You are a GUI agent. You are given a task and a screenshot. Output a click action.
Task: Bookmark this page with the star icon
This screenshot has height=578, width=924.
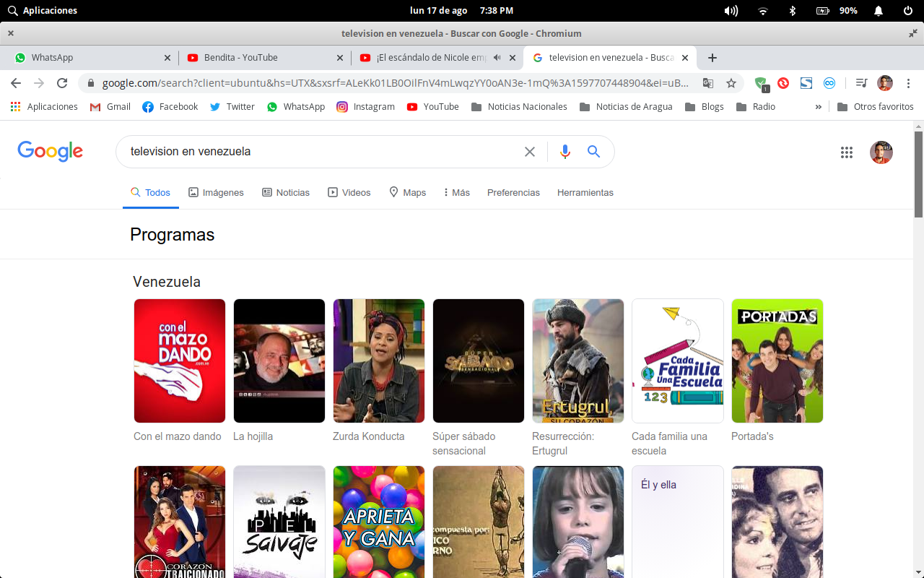(x=731, y=83)
